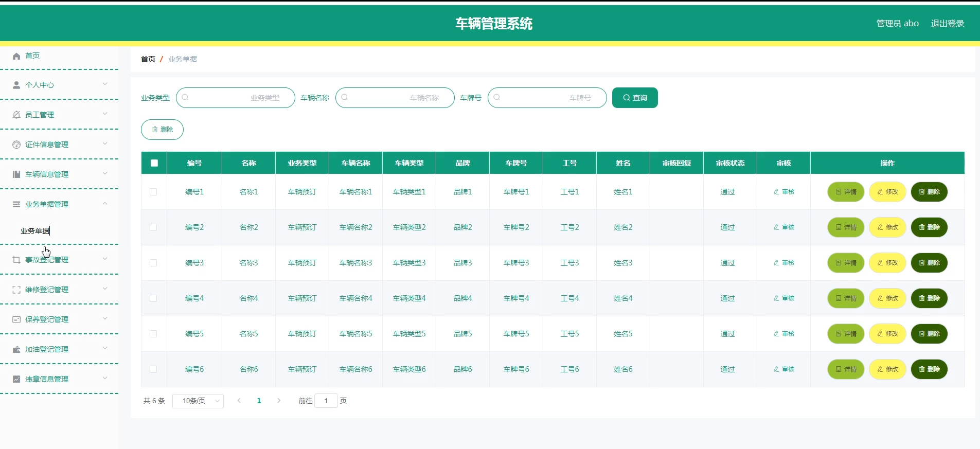The image size is (980, 449).
Task: Click the search icon in 业务类型 field
Action: 185,97
